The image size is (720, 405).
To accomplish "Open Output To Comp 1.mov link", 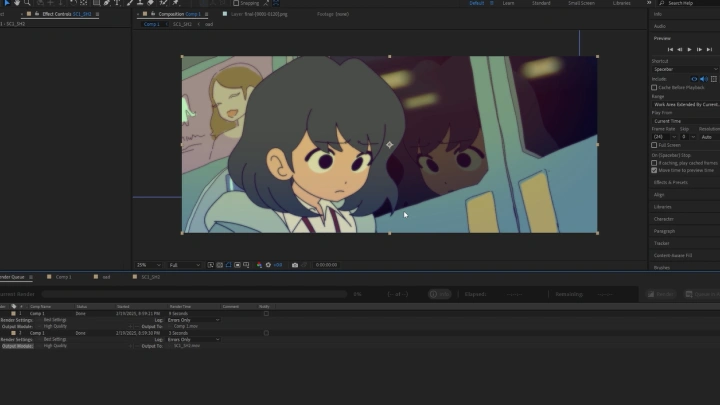I will click(x=186, y=326).
